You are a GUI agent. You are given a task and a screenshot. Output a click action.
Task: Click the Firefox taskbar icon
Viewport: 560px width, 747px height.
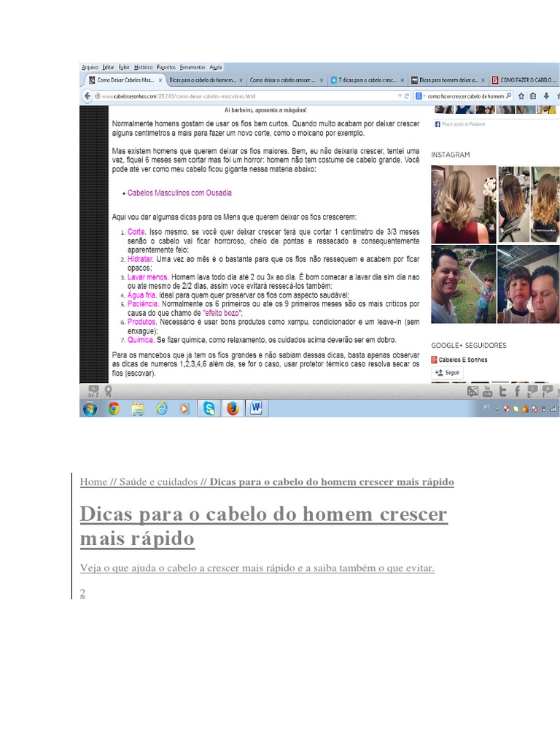(233, 409)
